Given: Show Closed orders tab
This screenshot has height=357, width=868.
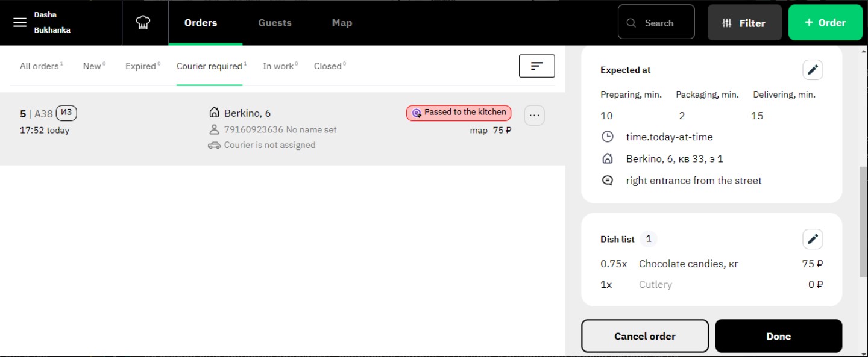Looking at the screenshot, I should click(x=330, y=66).
